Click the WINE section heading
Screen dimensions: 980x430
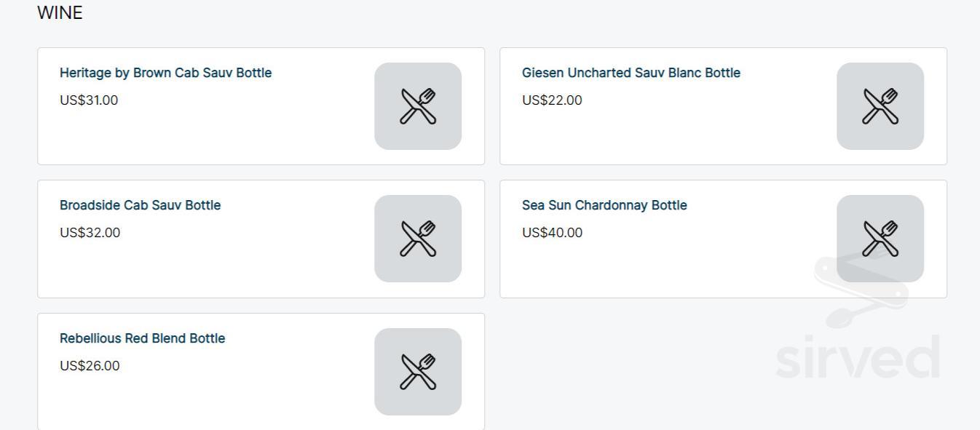coord(60,13)
